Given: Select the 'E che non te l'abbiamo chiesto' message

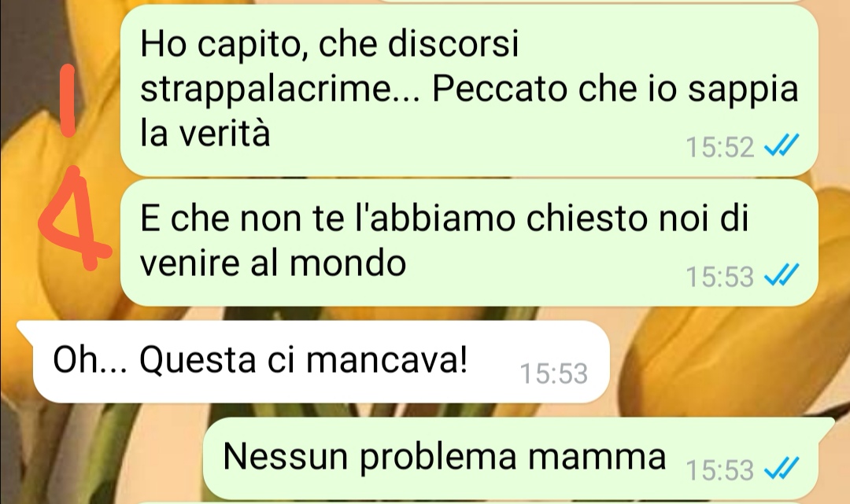Looking at the screenshot, I should point(469,242).
